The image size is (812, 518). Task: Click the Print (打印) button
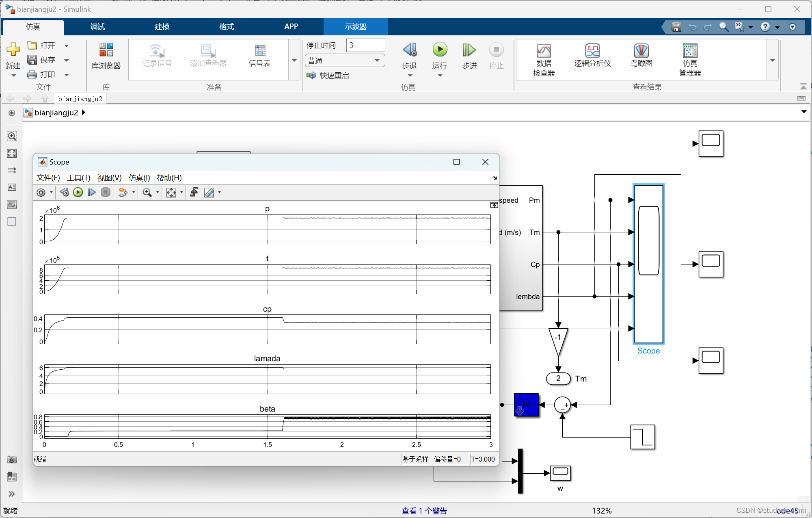coord(41,74)
